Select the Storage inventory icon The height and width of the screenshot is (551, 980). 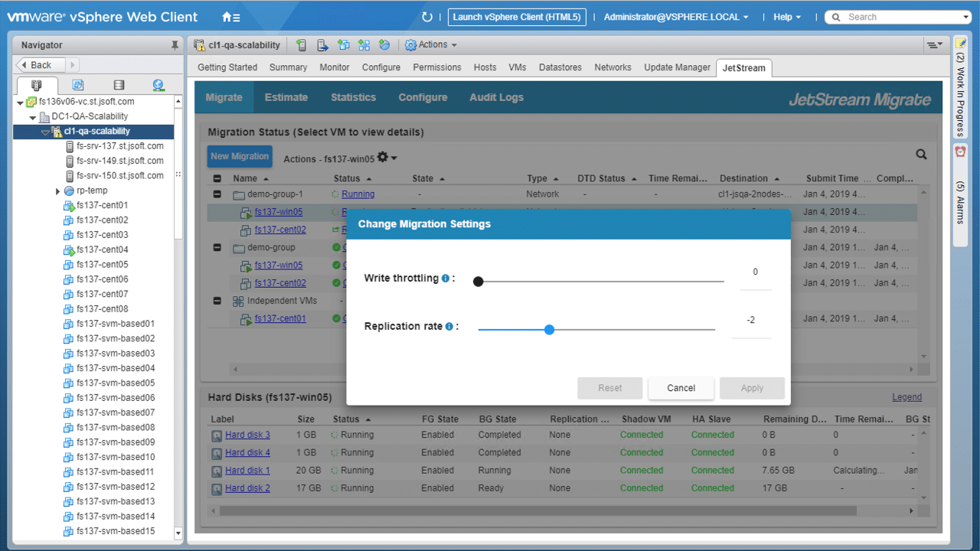click(x=118, y=85)
